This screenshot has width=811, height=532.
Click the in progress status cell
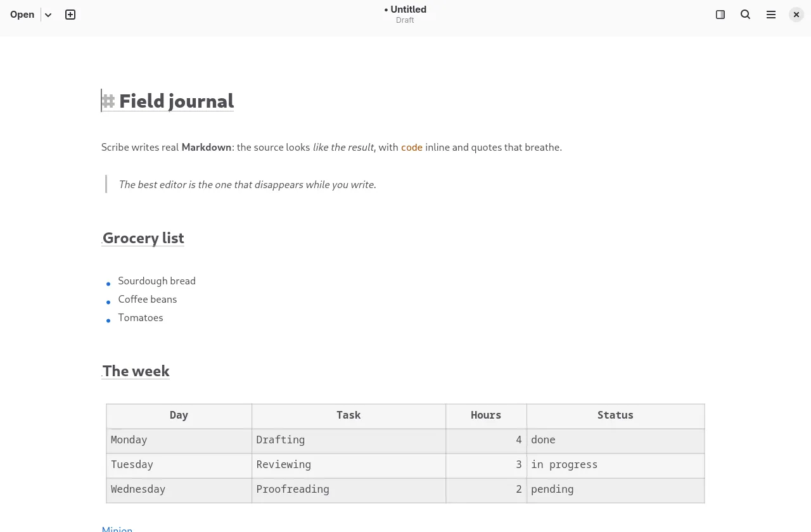615,465
